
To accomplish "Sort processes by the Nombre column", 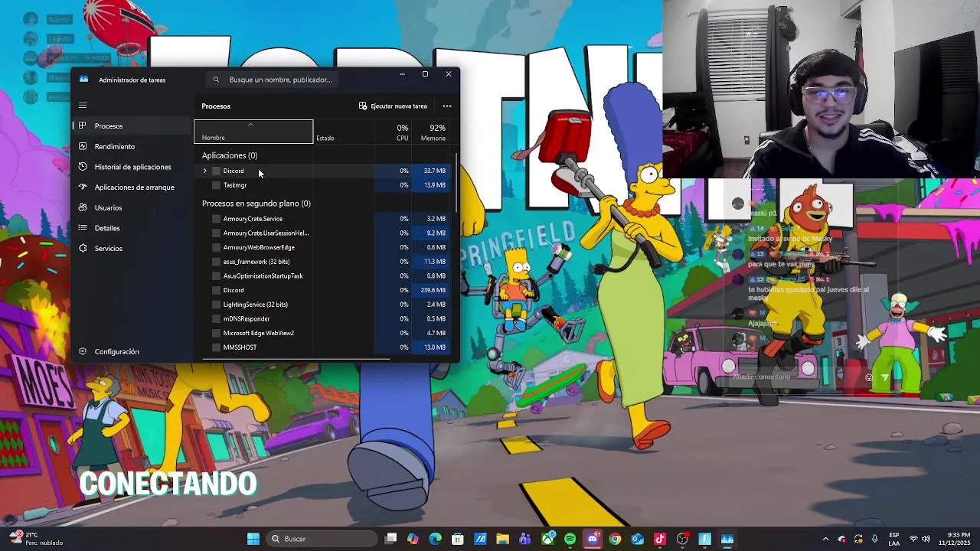I will [253, 132].
